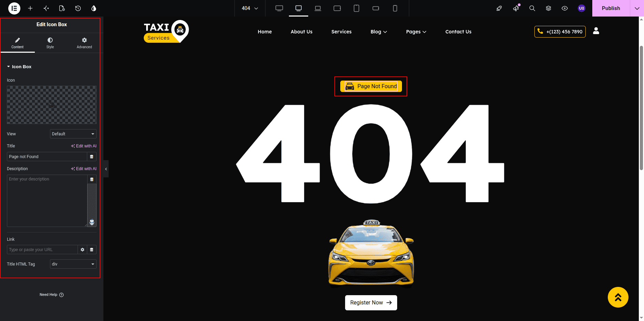Switch to the Style tab
Viewport: 644px width, 321px height.
point(50,43)
